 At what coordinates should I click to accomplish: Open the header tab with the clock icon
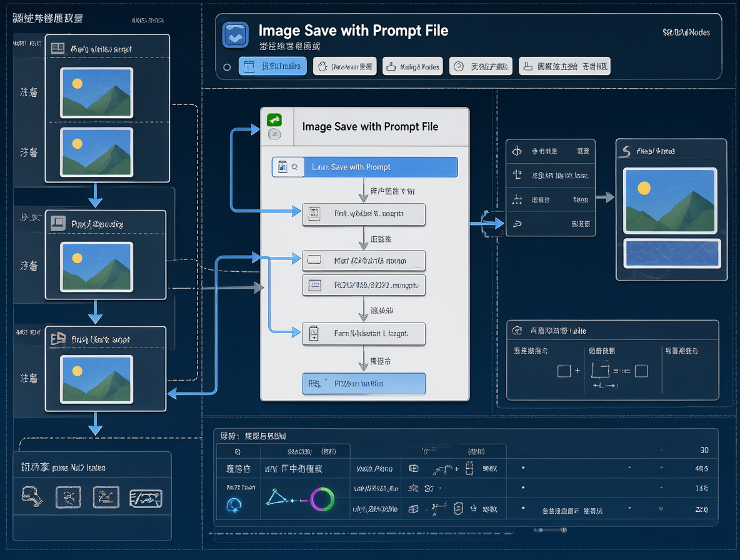[x=481, y=66]
